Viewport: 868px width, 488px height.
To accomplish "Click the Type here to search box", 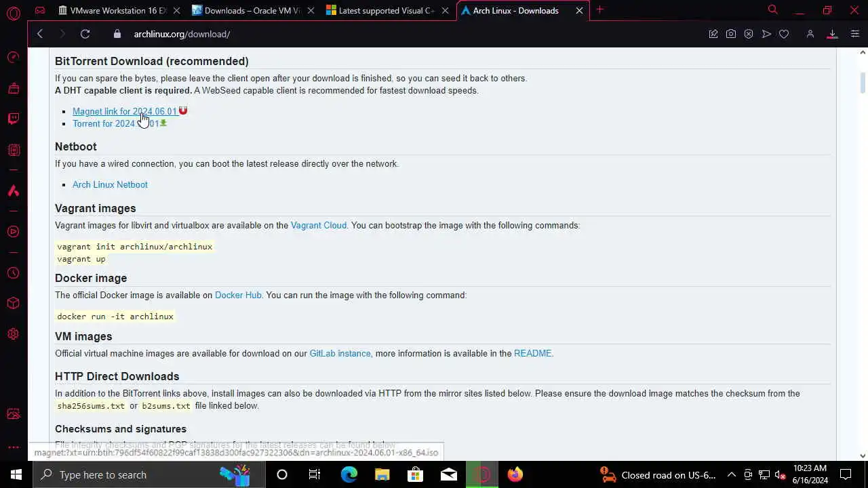I will click(149, 474).
